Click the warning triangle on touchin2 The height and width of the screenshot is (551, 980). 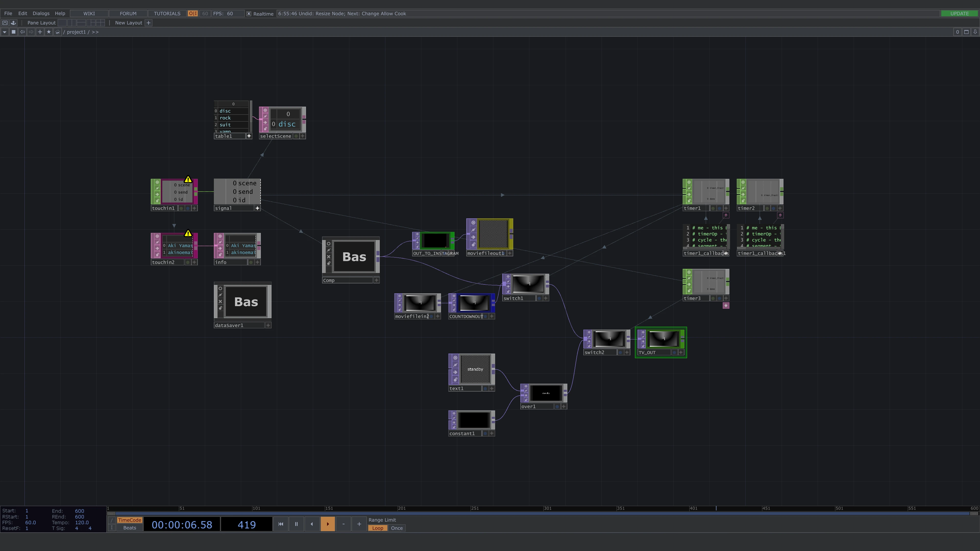[x=188, y=233]
